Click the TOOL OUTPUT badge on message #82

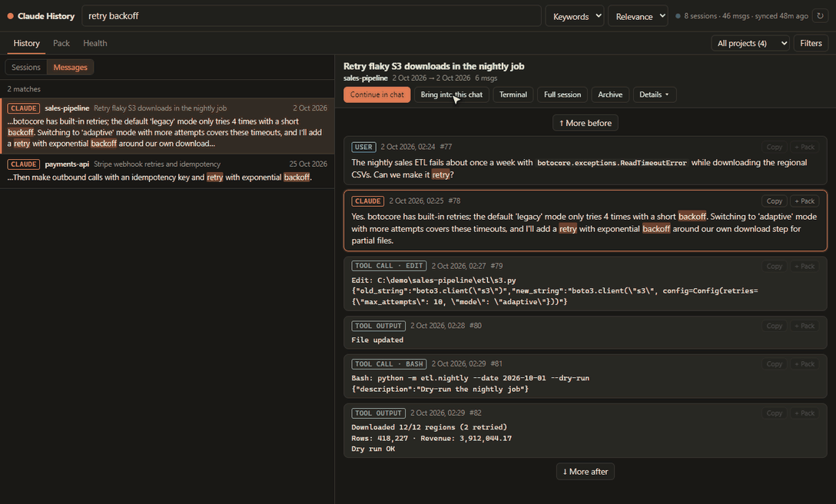[x=379, y=413]
